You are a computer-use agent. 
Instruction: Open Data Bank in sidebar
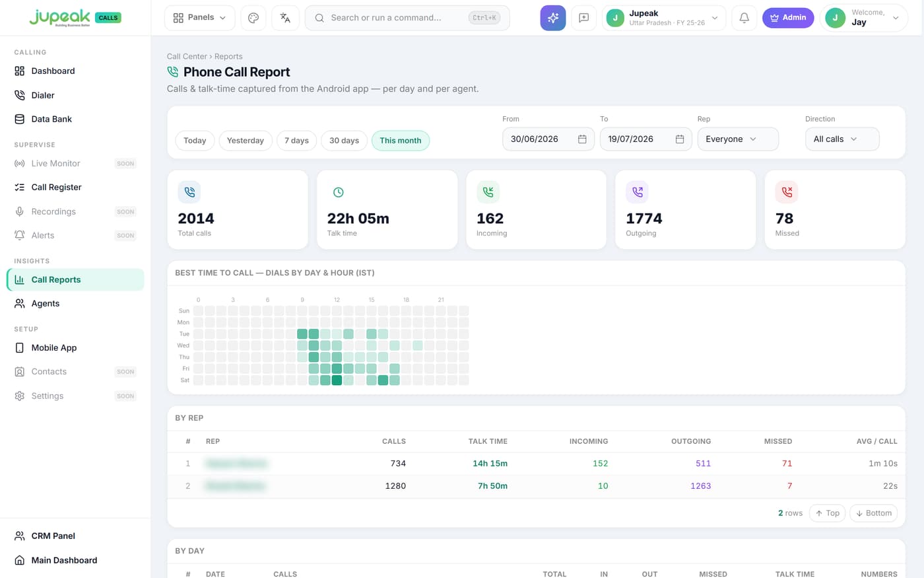[75, 119]
